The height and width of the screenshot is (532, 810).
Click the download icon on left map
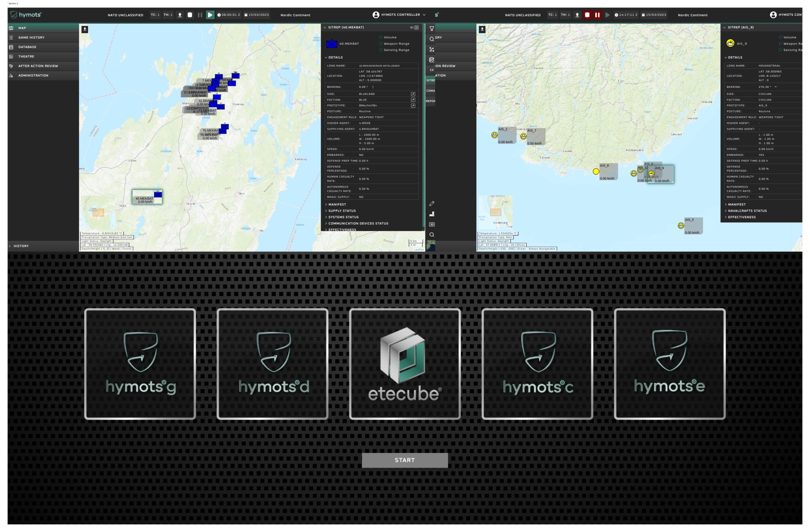[85, 29]
